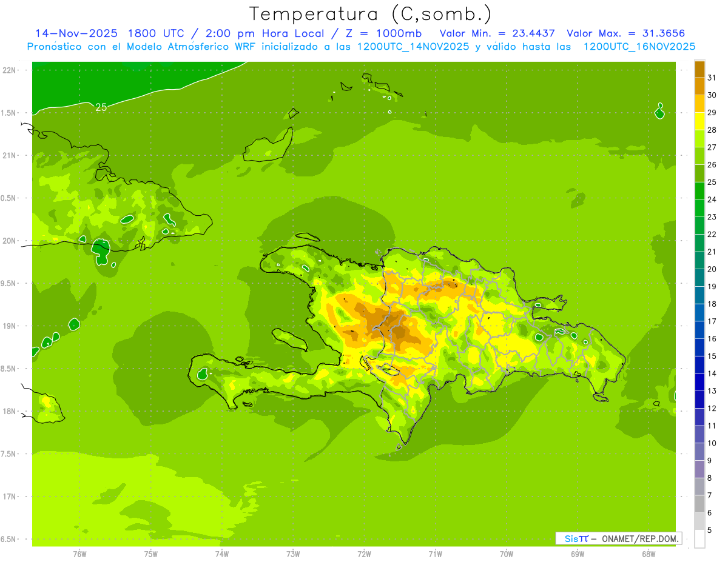Click the colorbar value label '23'
728x562 pixels.
[x=712, y=217]
